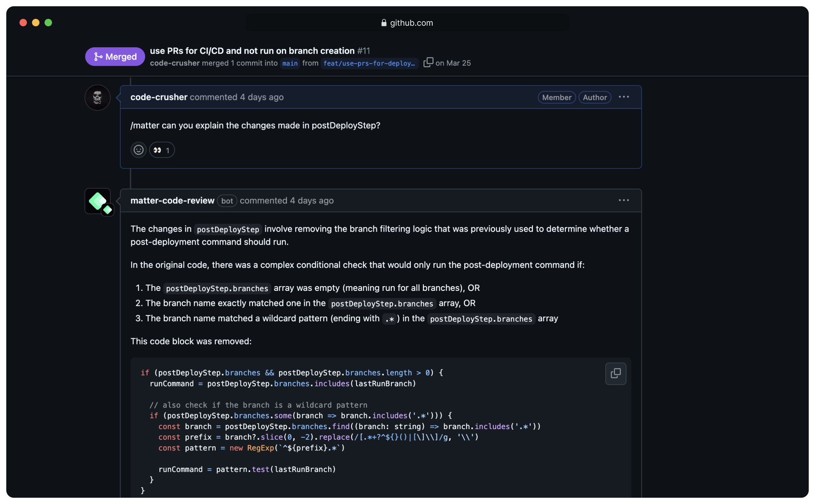Click the code-crusher avatar image
The width and height of the screenshot is (815, 504).
pyautogui.click(x=98, y=98)
